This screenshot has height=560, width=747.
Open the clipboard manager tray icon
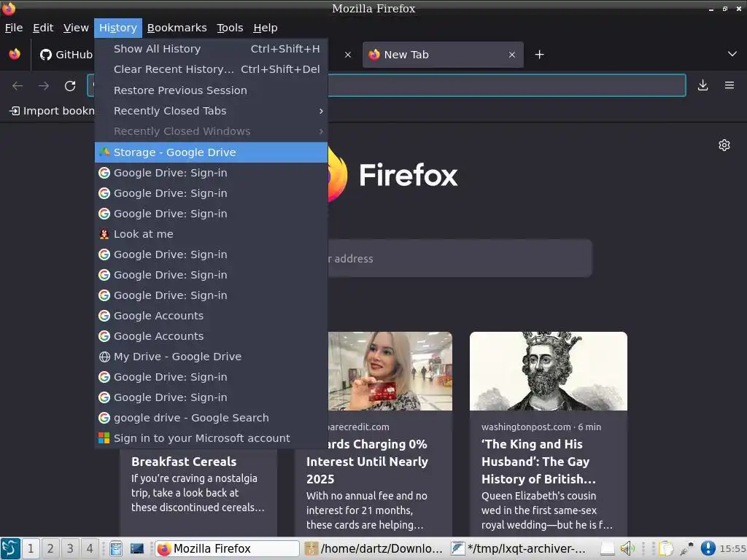[665, 548]
